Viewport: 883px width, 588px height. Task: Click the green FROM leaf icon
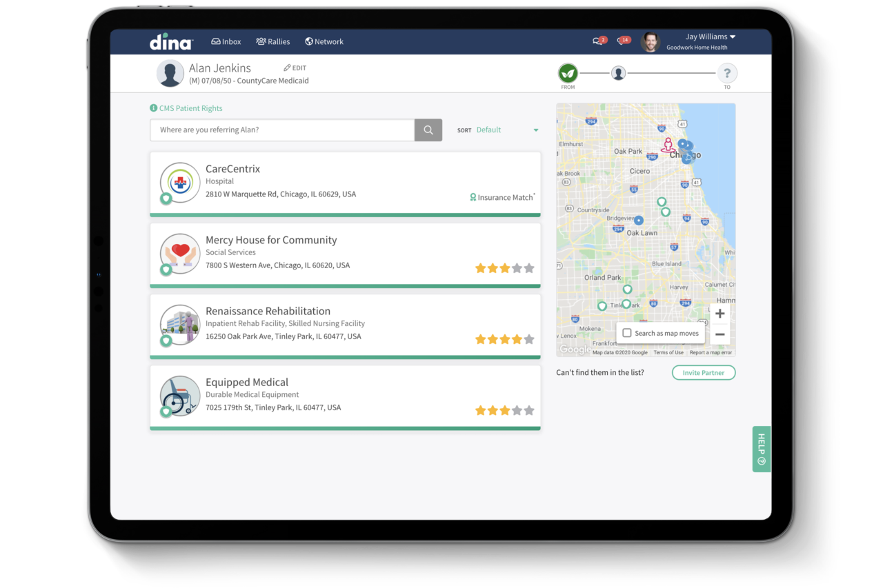click(568, 72)
